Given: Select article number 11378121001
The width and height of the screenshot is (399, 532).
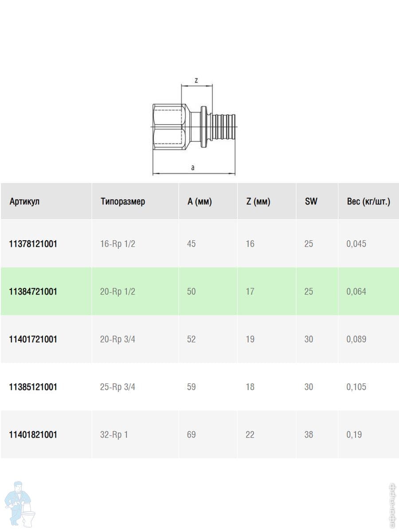Looking at the screenshot, I should 33,244.
